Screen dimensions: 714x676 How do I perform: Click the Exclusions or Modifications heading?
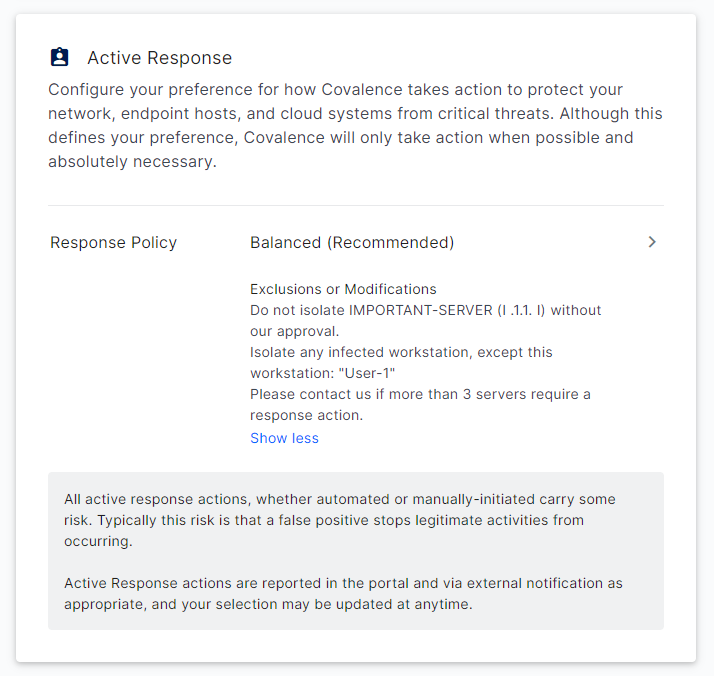point(343,289)
